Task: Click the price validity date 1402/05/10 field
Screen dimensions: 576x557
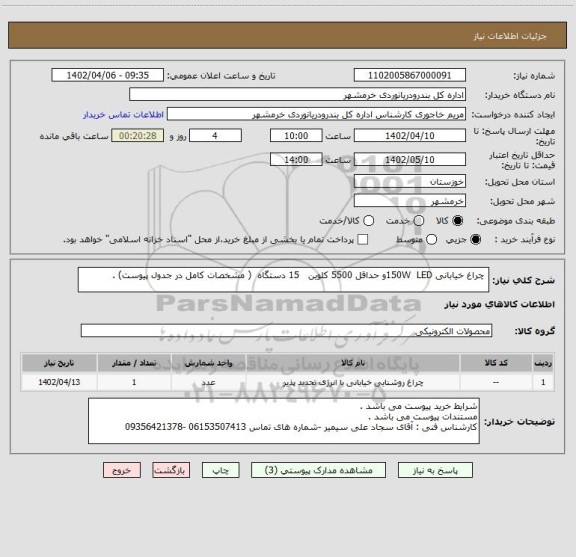Action: (410, 159)
